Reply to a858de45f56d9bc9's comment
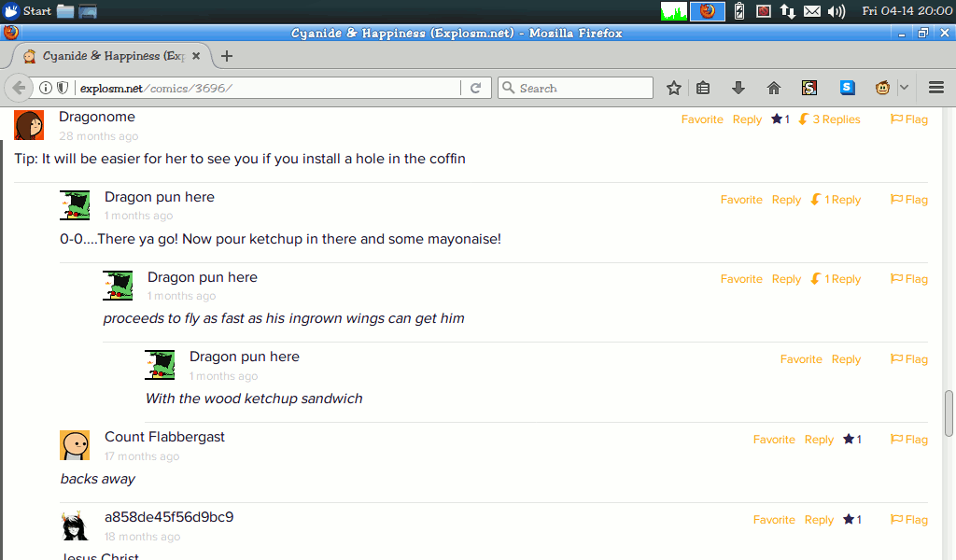This screenshot has height=560, width=956. 819,520
